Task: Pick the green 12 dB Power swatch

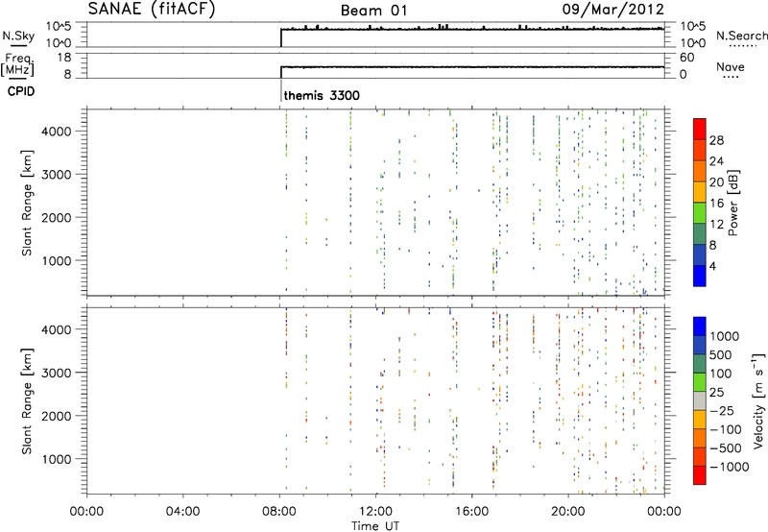Action: tap(700, 212)
